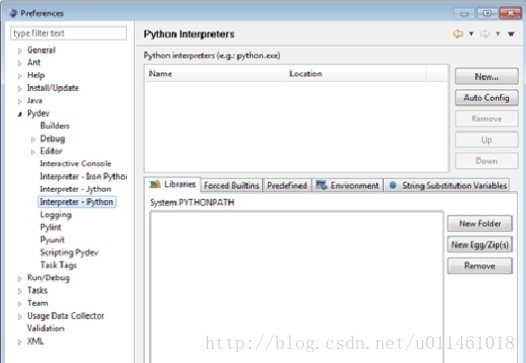
Task: Click the Preferences window icon
Action: coord(13,13)
